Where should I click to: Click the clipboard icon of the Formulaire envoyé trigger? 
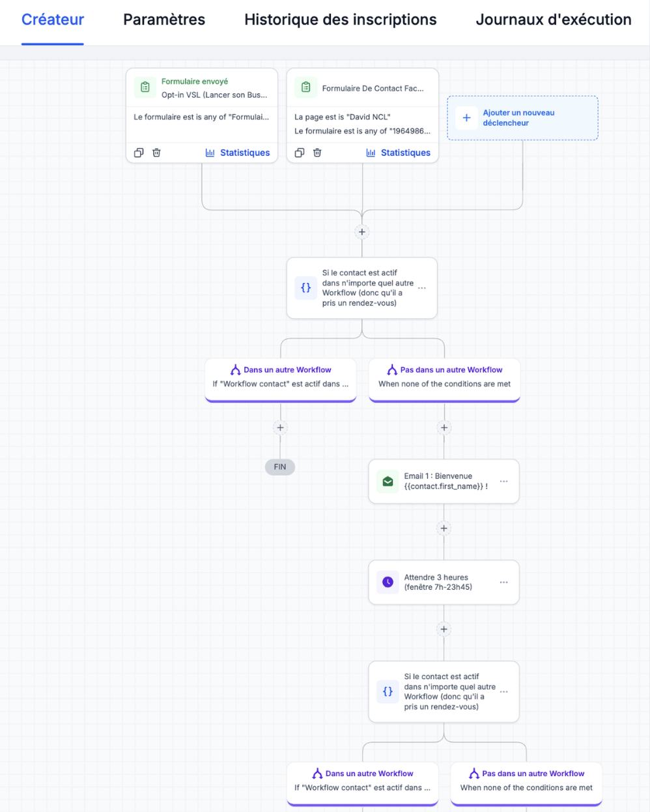145,87
